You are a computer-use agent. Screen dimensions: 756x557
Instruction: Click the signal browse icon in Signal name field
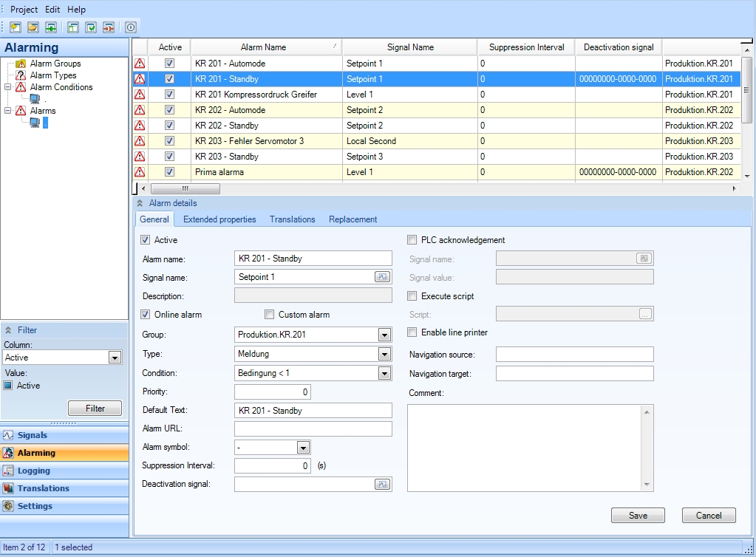[382, 277]
